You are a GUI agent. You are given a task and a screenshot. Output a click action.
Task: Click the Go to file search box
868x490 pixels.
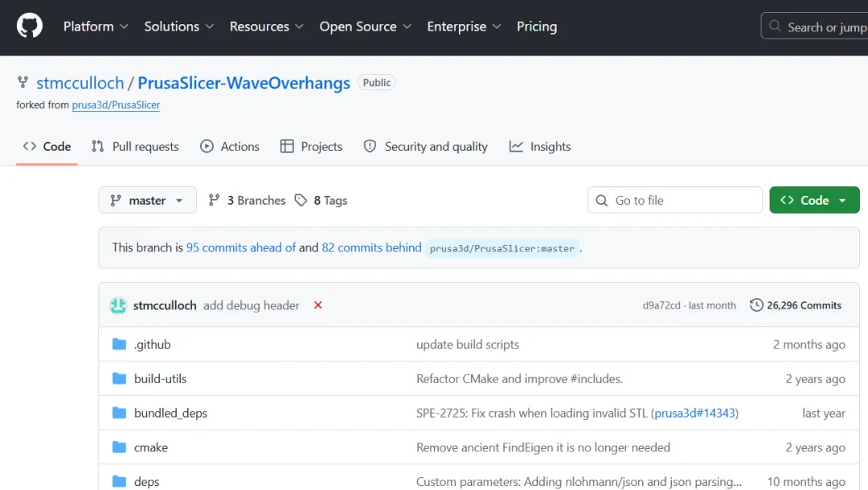point(675,200)
